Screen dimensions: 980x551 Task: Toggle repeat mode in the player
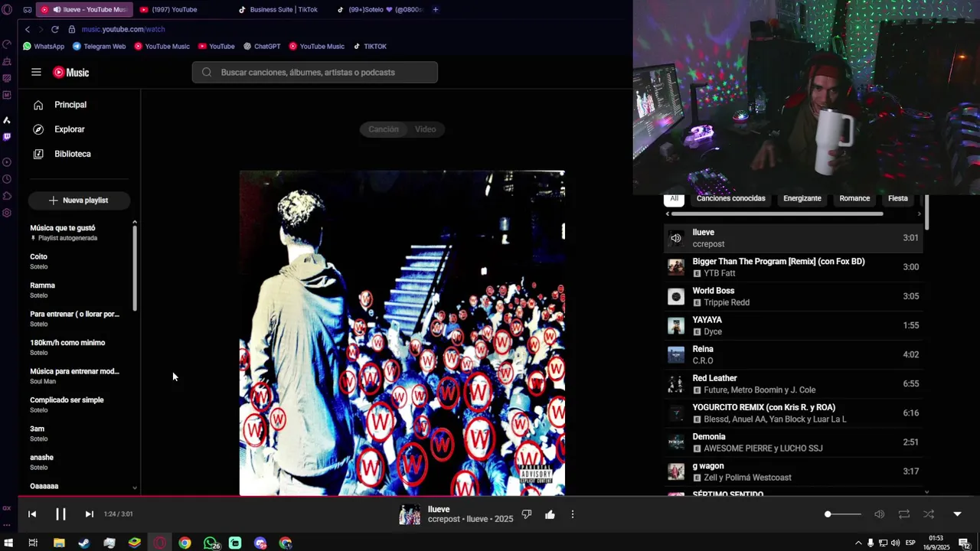[904, 514]
